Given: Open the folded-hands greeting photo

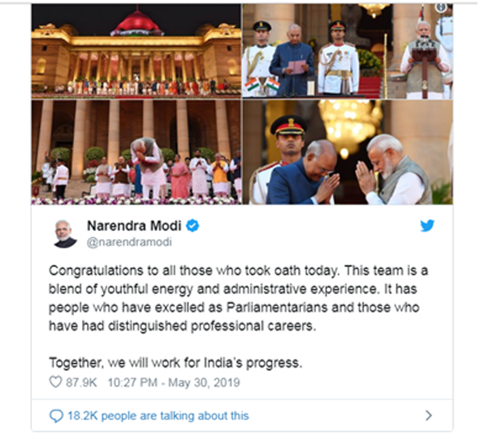Looking at the screenshot, I should click(348, 152).
